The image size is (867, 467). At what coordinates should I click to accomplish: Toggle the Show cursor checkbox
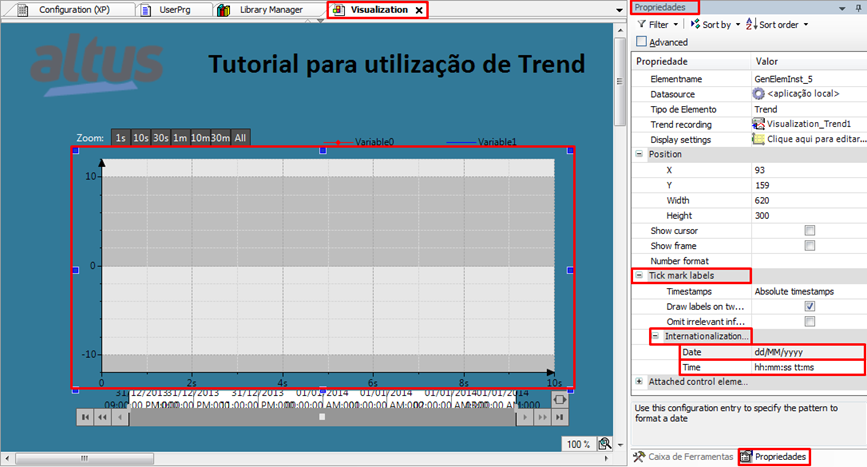pos(810,231)
